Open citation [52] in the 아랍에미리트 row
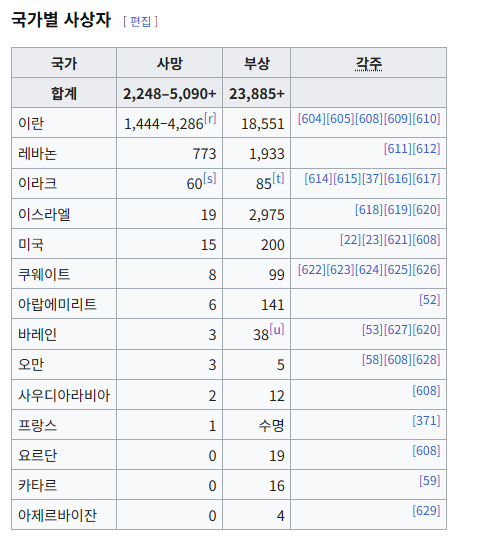The width and height of the screenshot is (482, 550). point(430,300)
